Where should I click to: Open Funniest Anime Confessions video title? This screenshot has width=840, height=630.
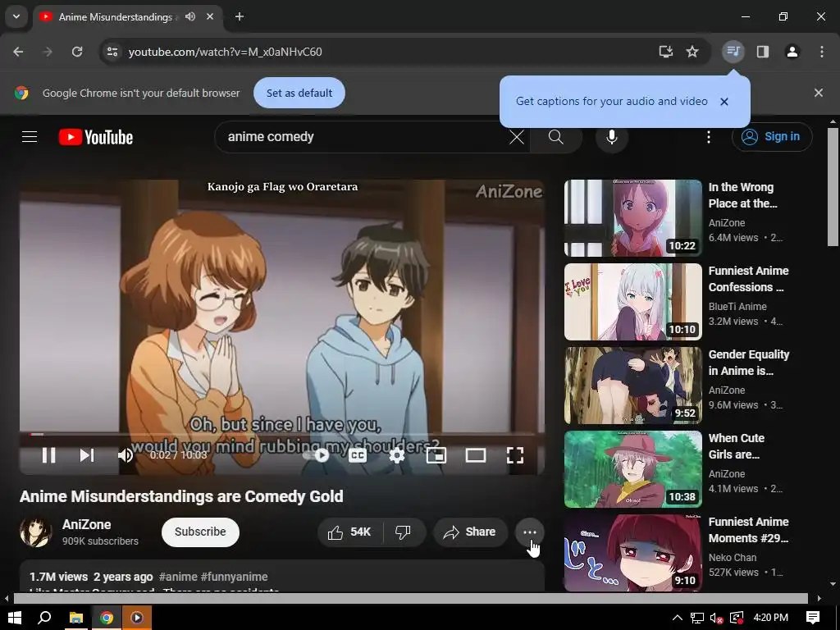(x=748, y=279)
